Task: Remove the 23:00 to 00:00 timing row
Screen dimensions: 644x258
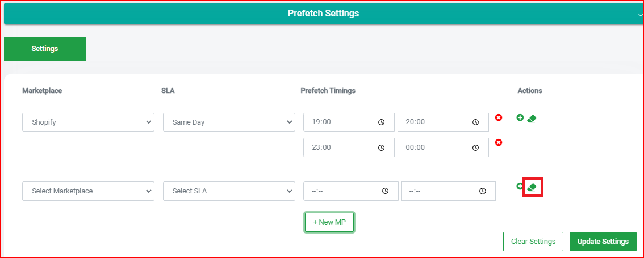Action: [499, 142]
